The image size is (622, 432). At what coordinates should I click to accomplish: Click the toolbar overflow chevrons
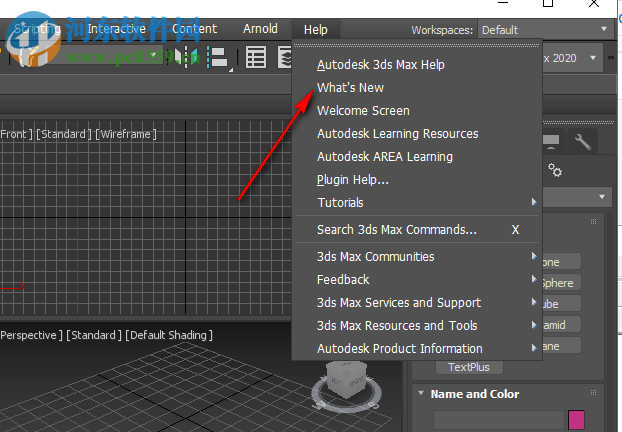tap(611, 58)
